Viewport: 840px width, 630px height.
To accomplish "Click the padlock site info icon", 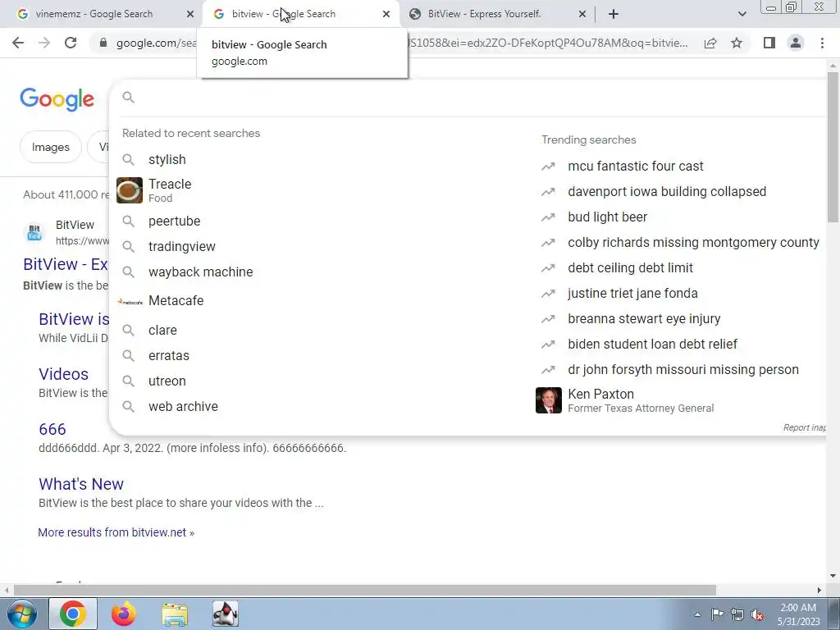I will coord(103,43).
